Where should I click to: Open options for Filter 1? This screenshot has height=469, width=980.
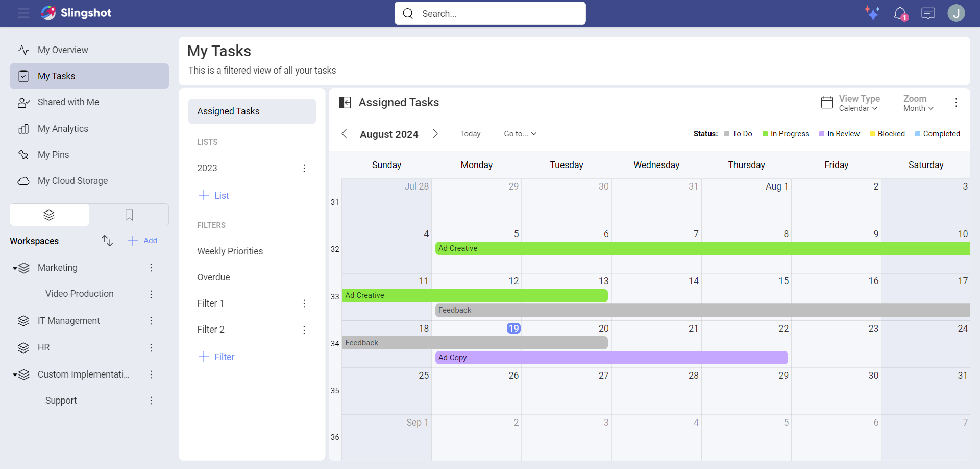(304, 303)
